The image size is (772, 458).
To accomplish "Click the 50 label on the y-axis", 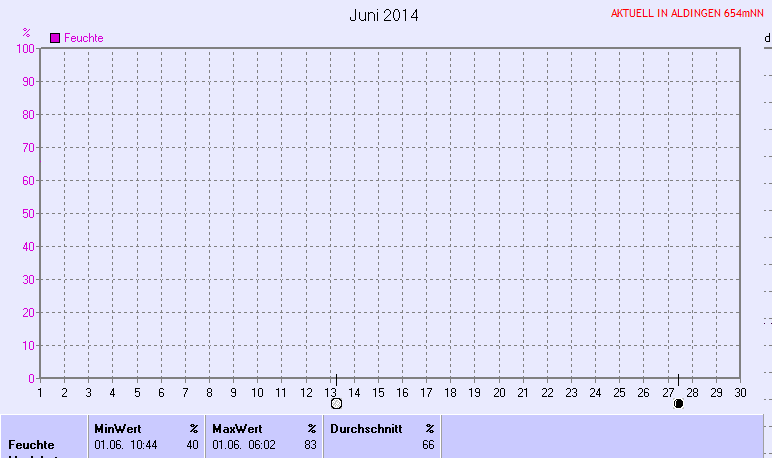I will tap(28, 213).
